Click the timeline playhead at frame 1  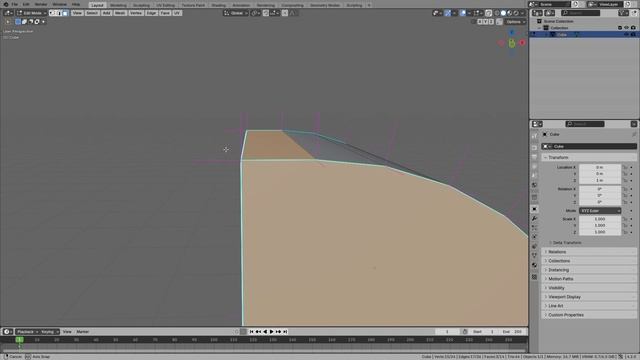click(19, 340)
